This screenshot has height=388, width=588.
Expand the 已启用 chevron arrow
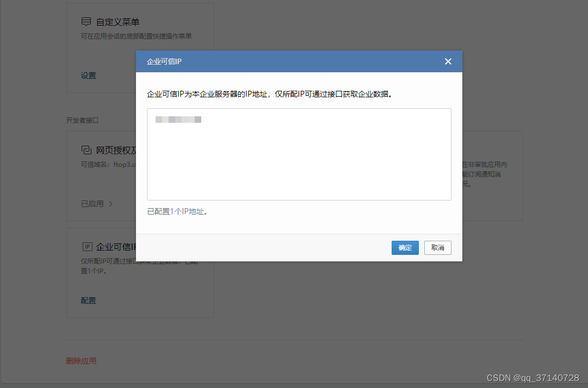(x=111, y=204)
